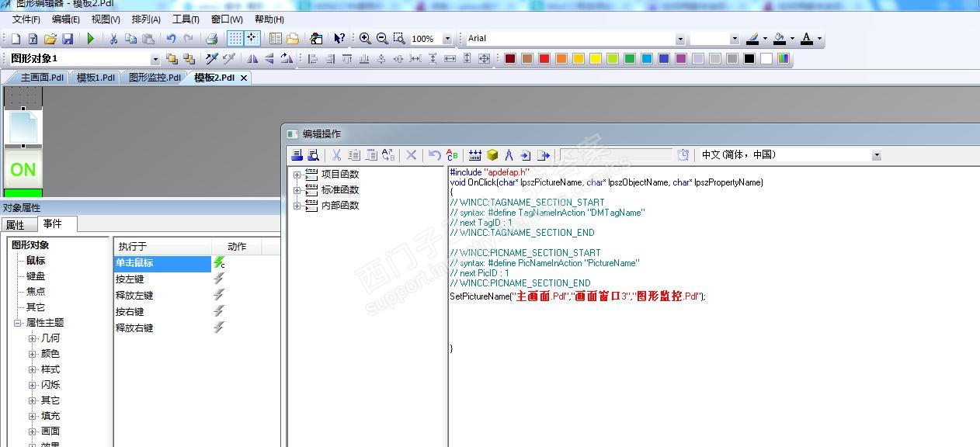The width and height of the screenshot is (980, 447).
Task: Toggle the grid display button
Action: pyautogui.click(x=235, y=38)
